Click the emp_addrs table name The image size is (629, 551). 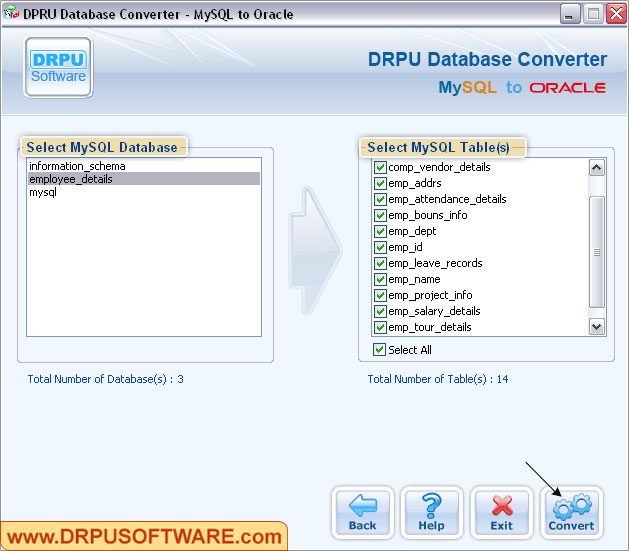tap(415, 183)
